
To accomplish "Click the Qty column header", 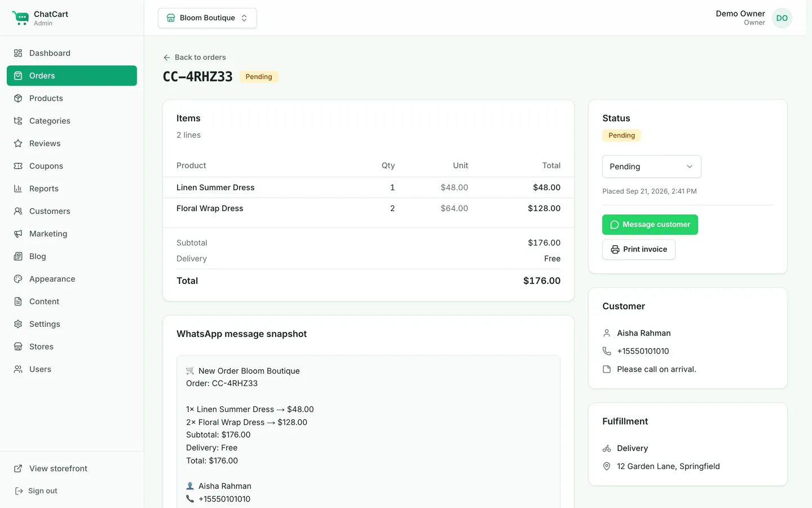I will pos(388,165).
